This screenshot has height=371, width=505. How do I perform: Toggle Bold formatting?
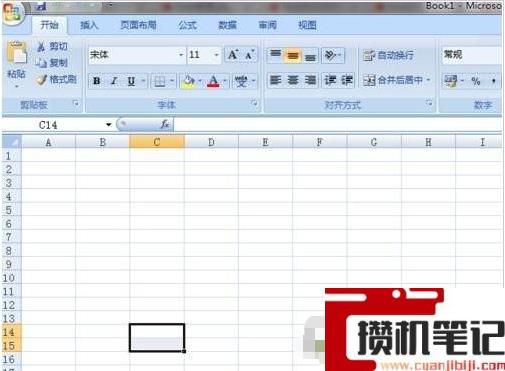coord(97,81)
